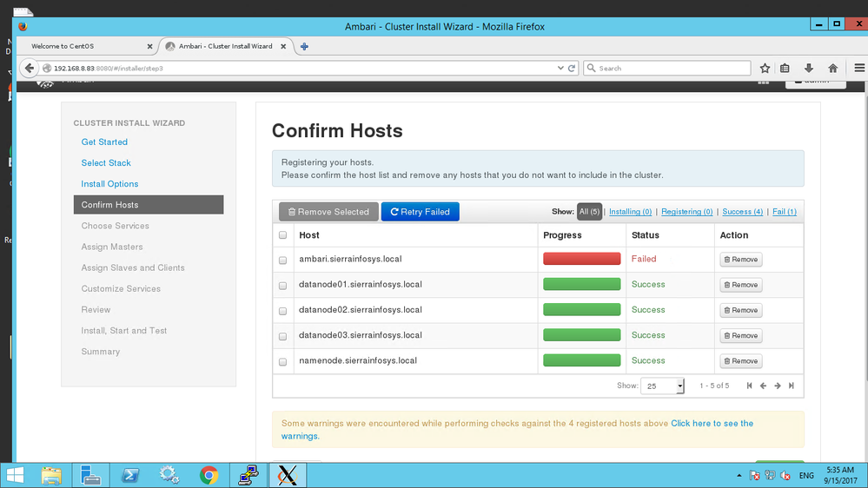This screenshot has width=868, height=488.
Task: Open the URL bar history dropdown arrow
Action: click(560, 68)
